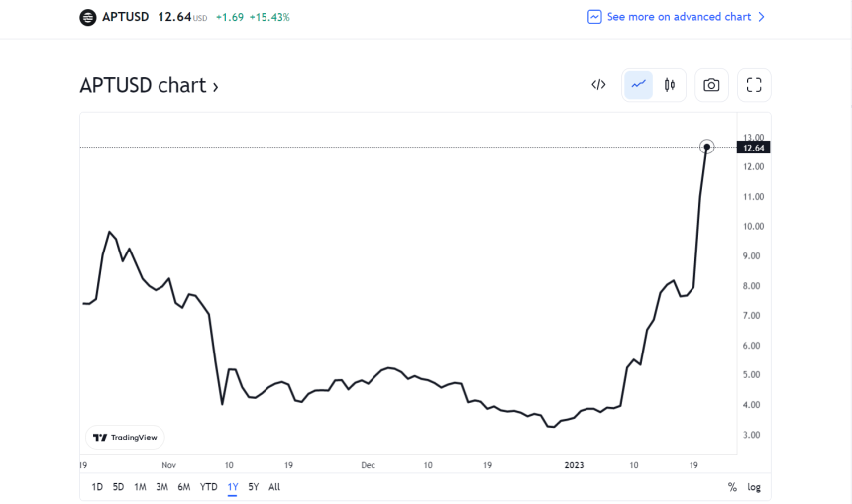852x504 pixels.
Task: Select the 1D time range
Action: tap(97, 487)
